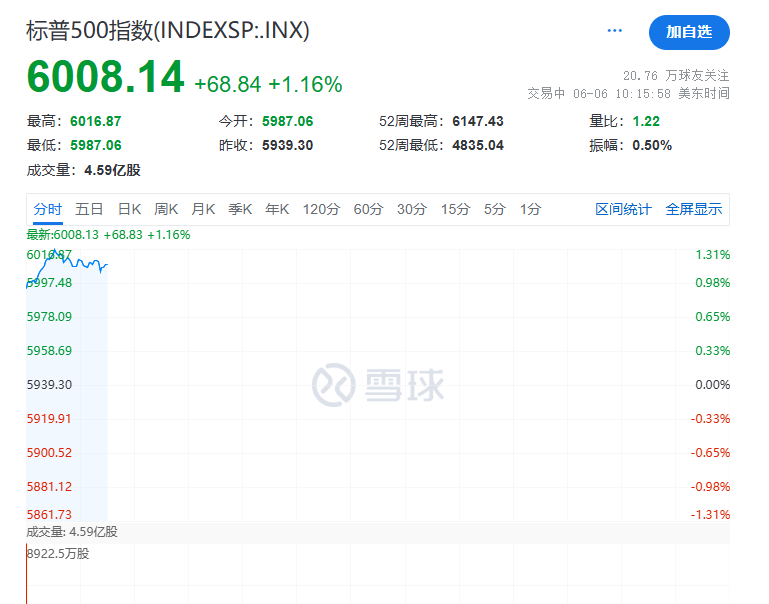Switch to the 周K tab
The width and height of the screenshot is (769, 604).
pos(166,209)
